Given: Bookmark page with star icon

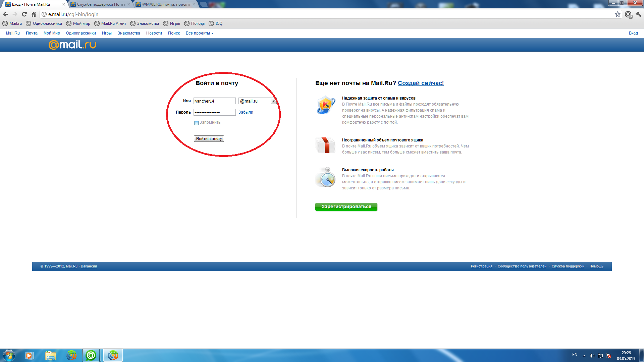Looking at the screenshot, I should click(x=618, y=14).
